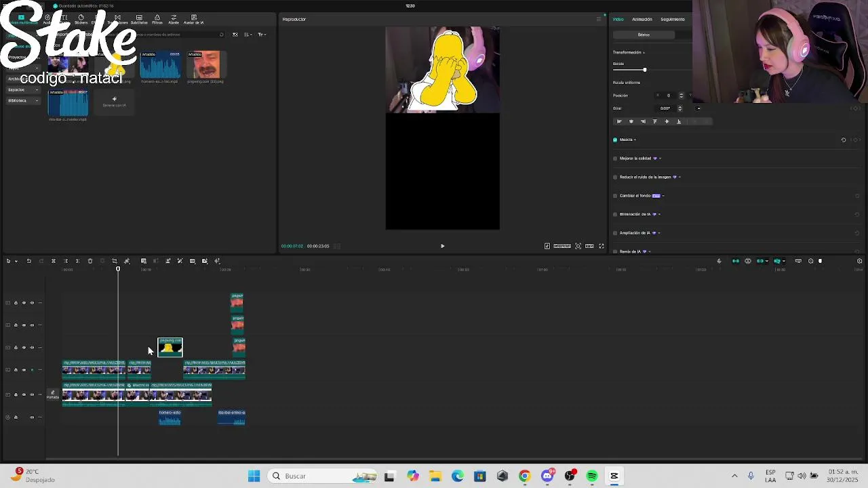Select the split clip tool

(53, 261)
